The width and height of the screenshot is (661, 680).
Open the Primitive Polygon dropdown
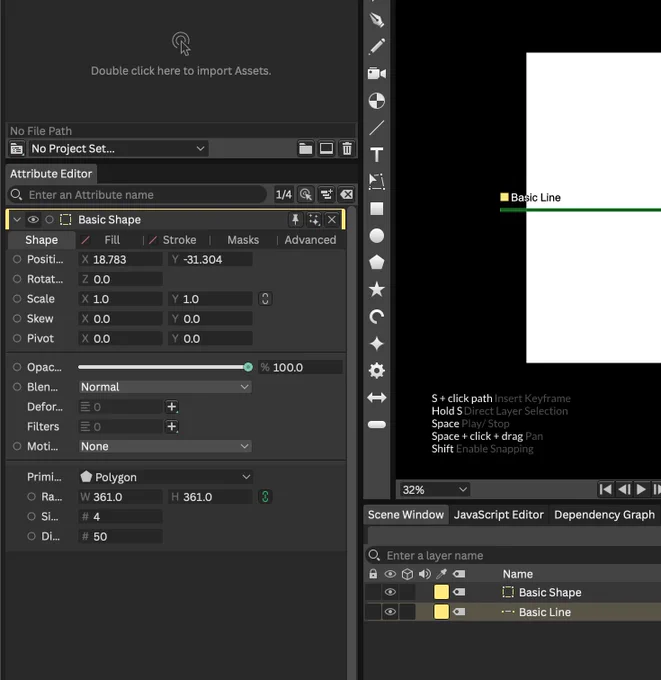click(165, 477)
